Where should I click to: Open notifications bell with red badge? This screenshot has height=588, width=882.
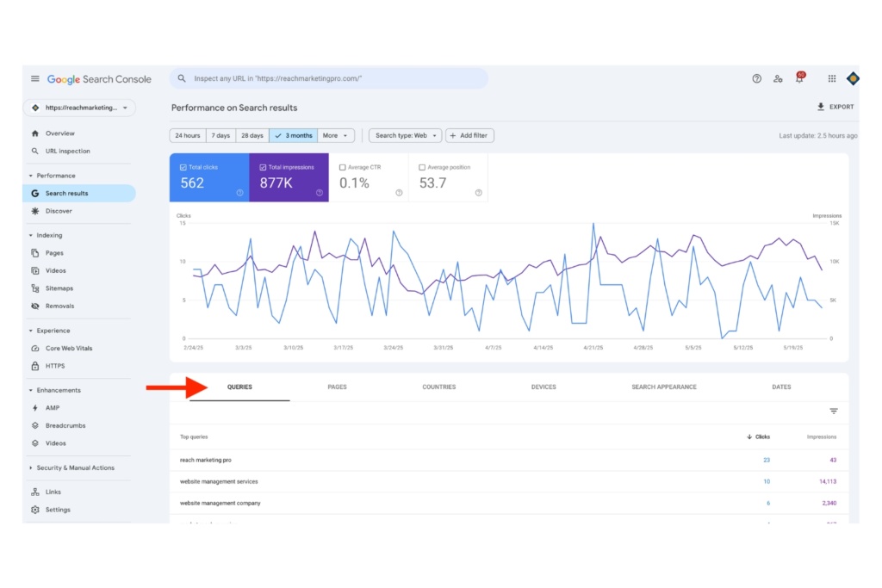[x=800, y=77]
